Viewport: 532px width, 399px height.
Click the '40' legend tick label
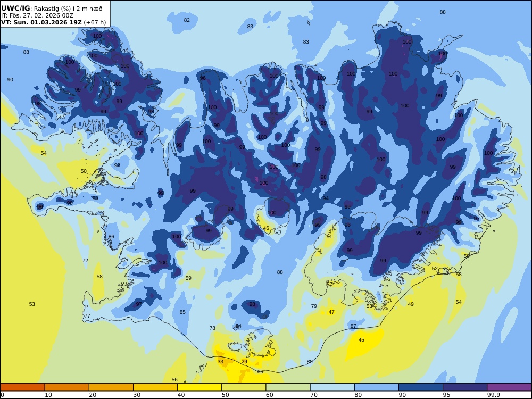tap(181, 395)
